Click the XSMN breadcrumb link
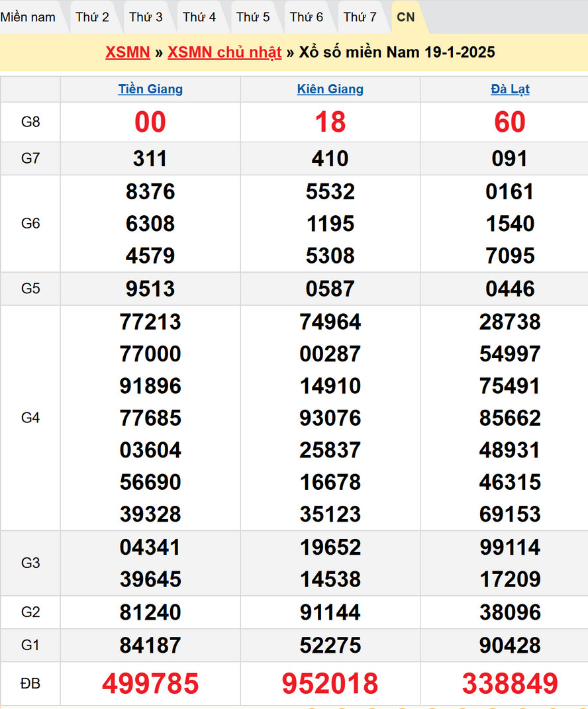The height and width of the screenshot is (709, 588). coord(128,53)
